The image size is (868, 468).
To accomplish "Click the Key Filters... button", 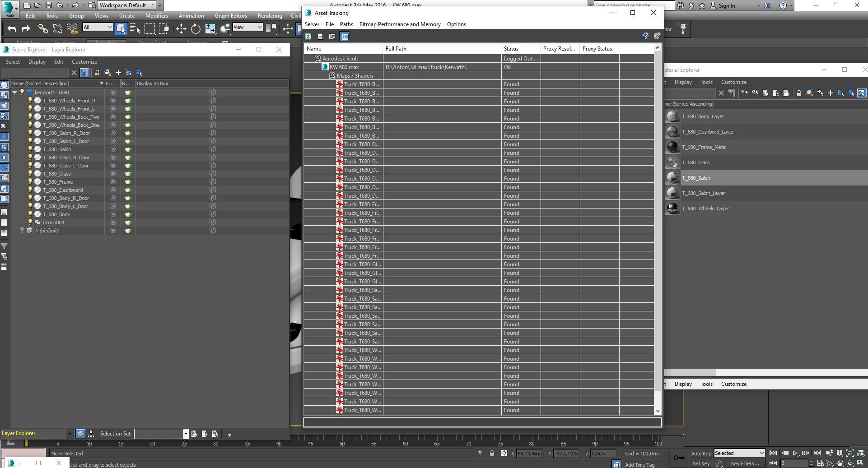I will tap(745, 463).
